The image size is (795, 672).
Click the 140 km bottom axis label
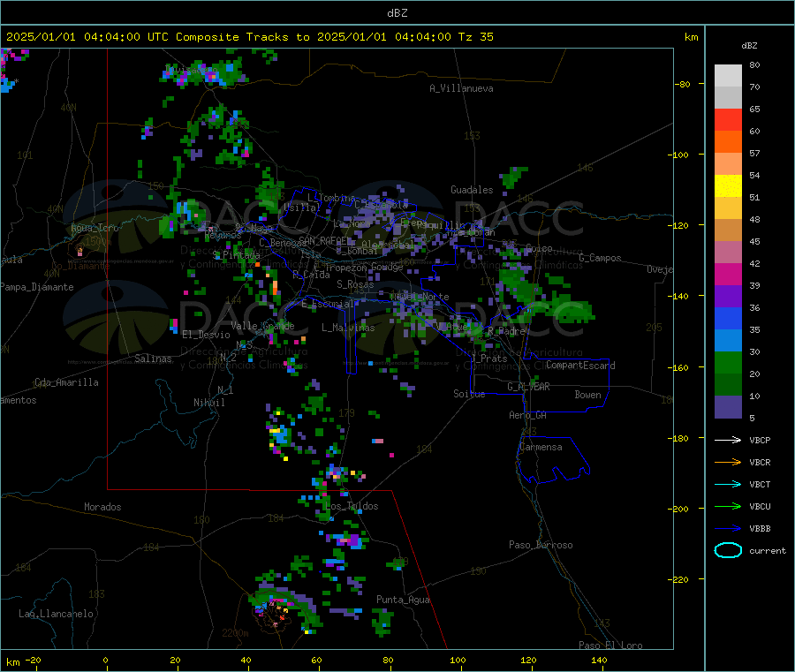(599, 660)
